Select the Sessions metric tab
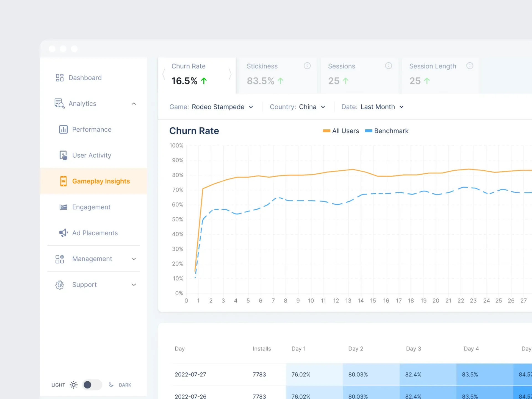The width and height of the screenshot is (532, 399). pos(359,75)
